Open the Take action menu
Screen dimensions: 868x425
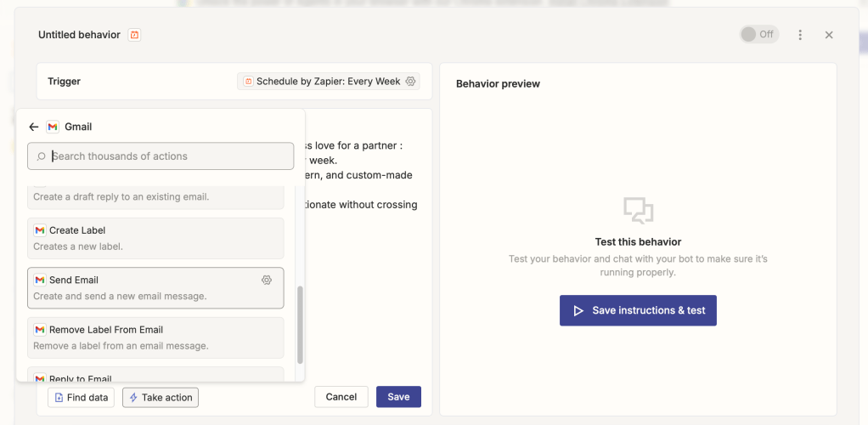coord(161,397)
